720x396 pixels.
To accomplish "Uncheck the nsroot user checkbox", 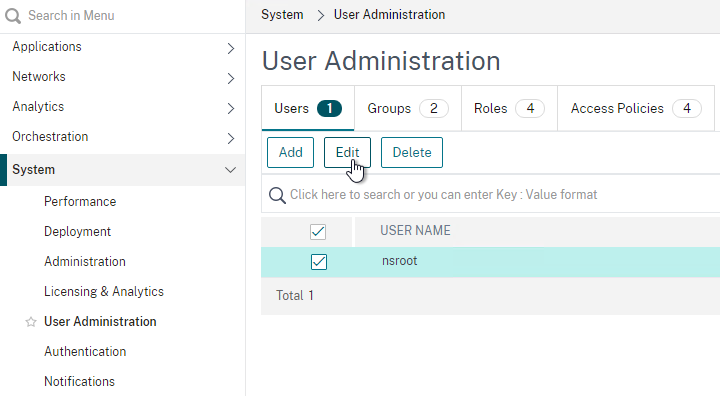I will 319,262.
